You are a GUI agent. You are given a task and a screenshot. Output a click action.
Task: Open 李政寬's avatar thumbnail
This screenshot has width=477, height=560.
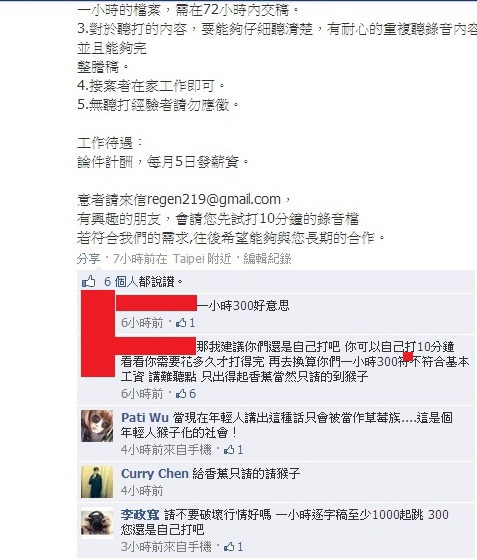pyautogui.click(x=97, y=523)
